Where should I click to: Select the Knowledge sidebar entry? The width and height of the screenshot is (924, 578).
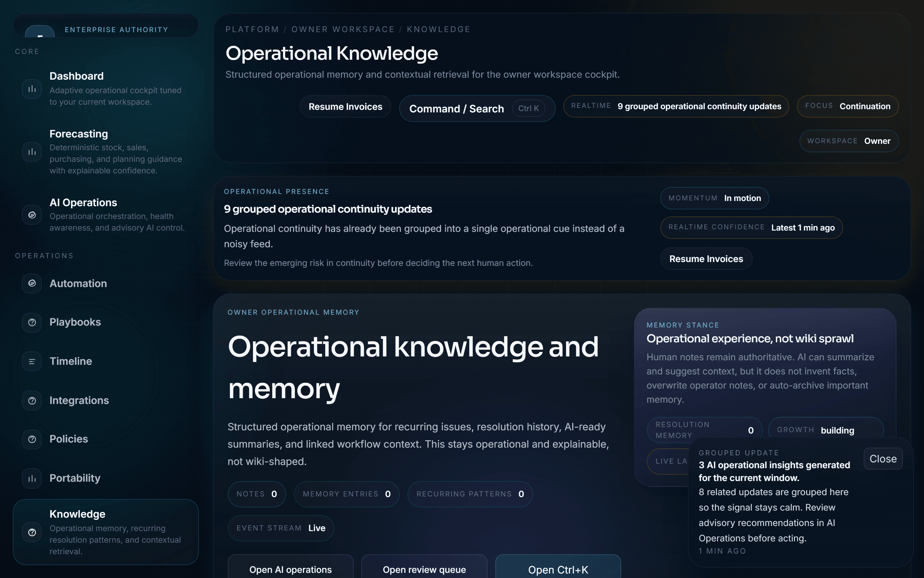click(x=106, y=532)
